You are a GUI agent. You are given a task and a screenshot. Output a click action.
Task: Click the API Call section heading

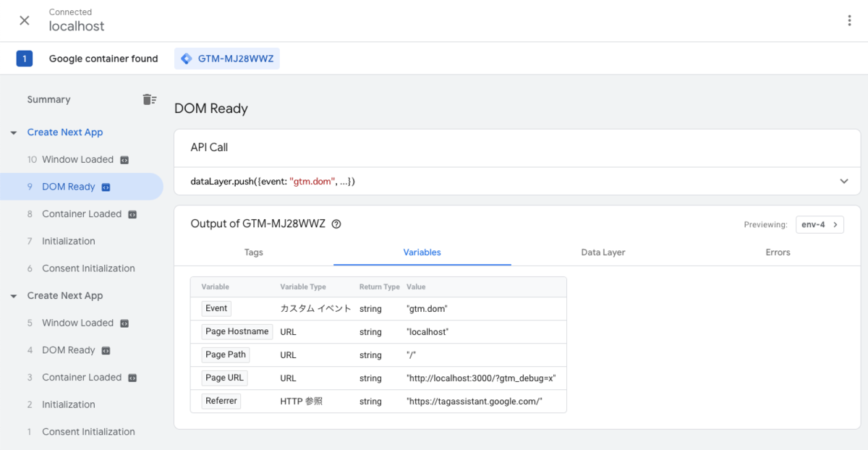pos(209,148)
